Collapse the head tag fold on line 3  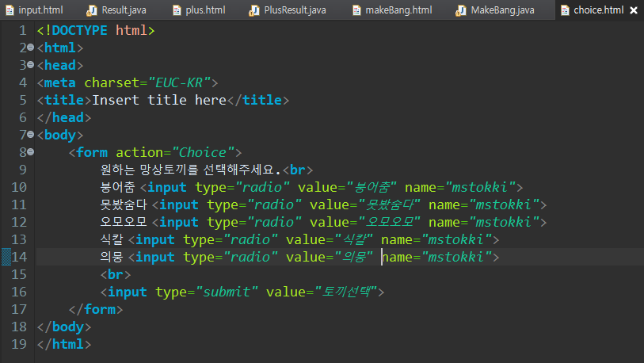click(30, 65)
